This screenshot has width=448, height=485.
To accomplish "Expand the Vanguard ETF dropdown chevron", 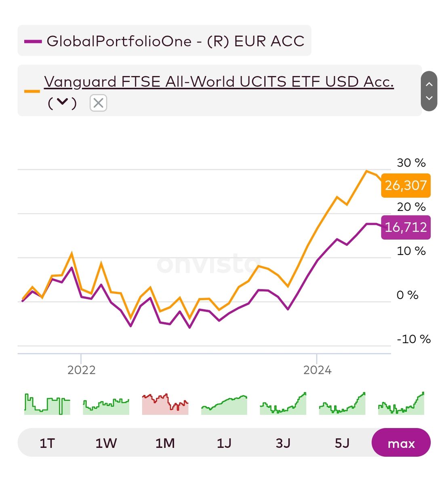I will click(x=62, y=103).
